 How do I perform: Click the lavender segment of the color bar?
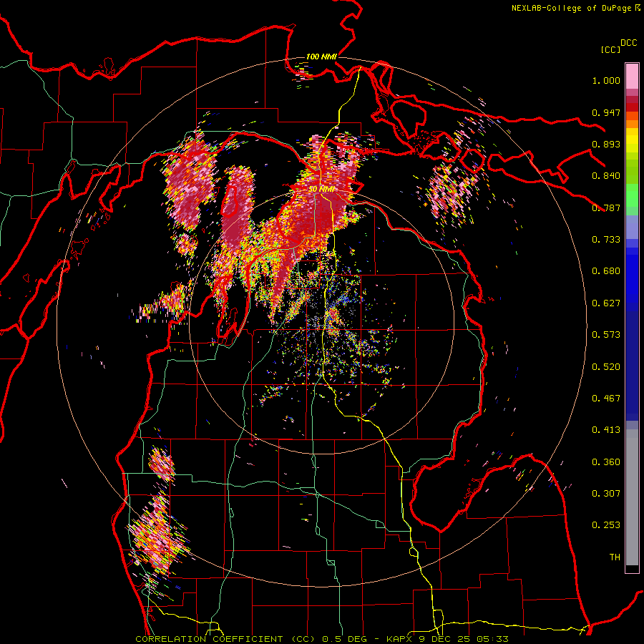(632, 227)
